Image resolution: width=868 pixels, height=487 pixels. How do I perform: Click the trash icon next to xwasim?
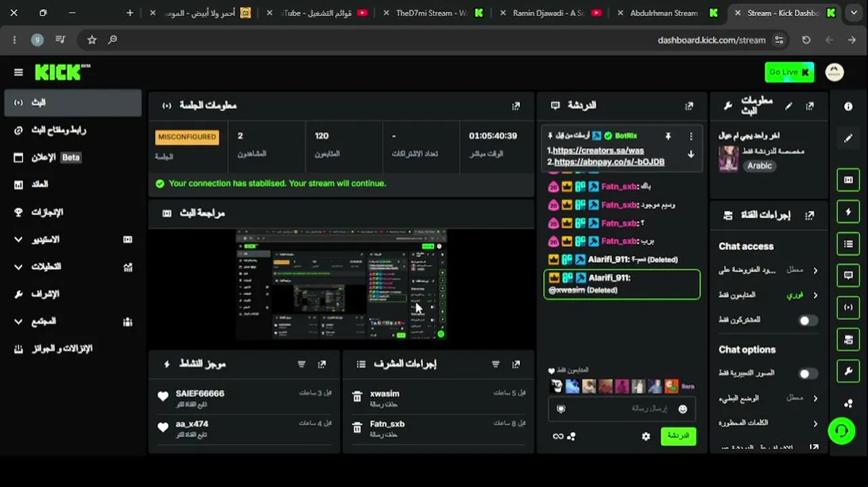click(x=357, y=397)
